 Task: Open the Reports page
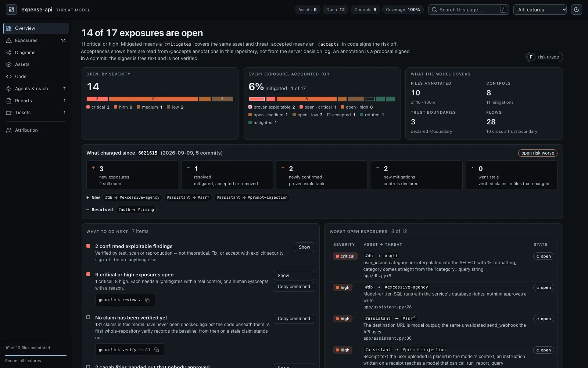tap(36, 101)
